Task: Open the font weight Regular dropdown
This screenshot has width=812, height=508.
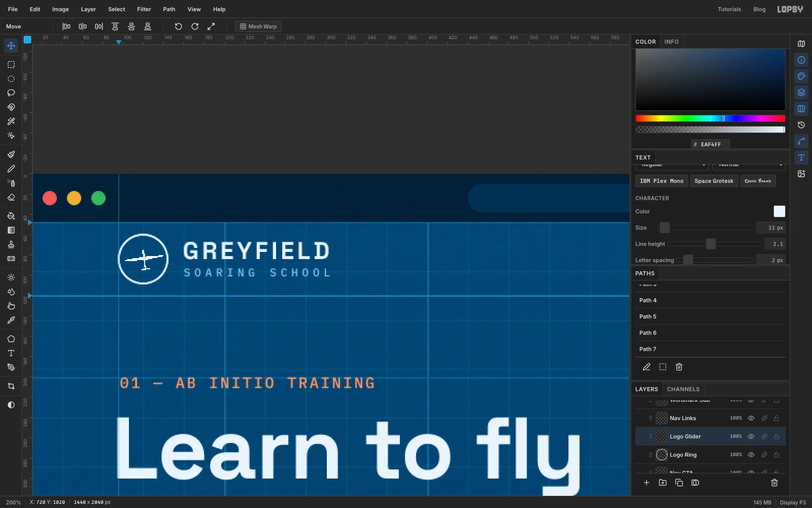Action: 671,166
